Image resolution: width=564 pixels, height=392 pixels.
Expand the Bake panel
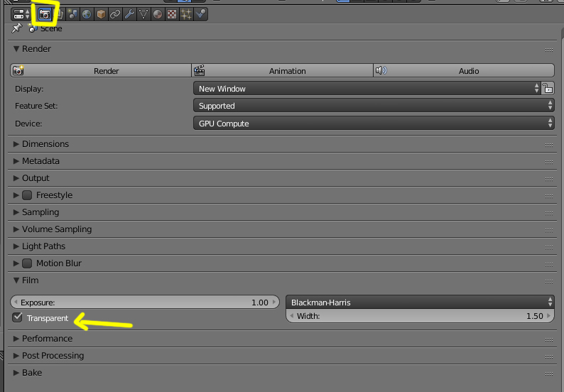[x=16, y=373]
